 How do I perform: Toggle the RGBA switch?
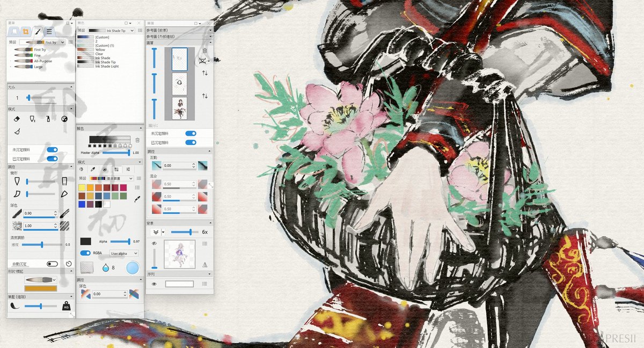point(85,253)
